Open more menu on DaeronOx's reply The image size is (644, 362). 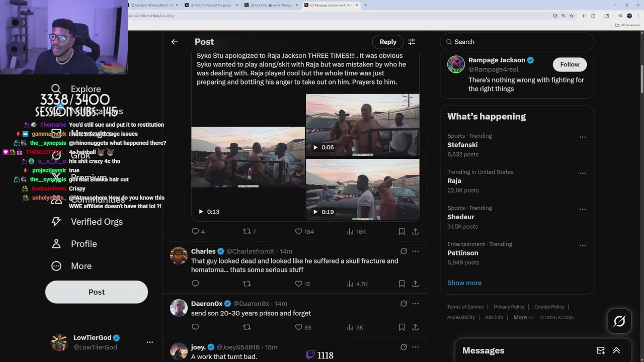[415, 303]
